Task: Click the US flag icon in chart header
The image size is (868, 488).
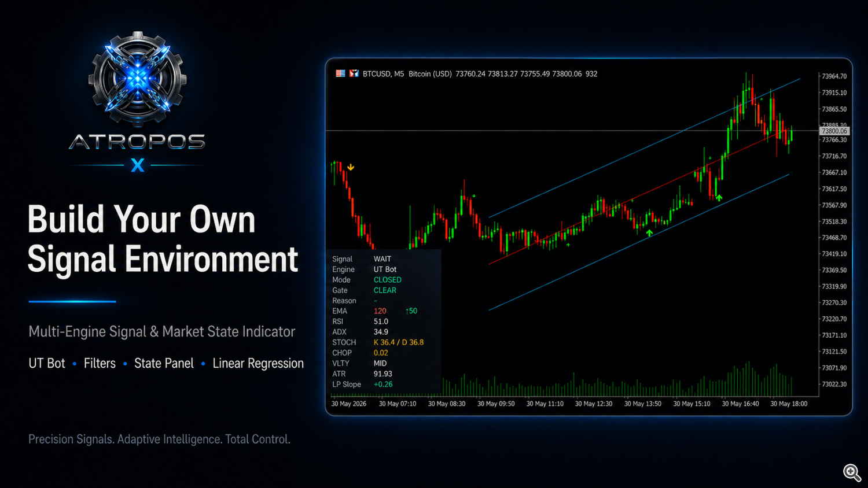Action: (x=340, y=73)
